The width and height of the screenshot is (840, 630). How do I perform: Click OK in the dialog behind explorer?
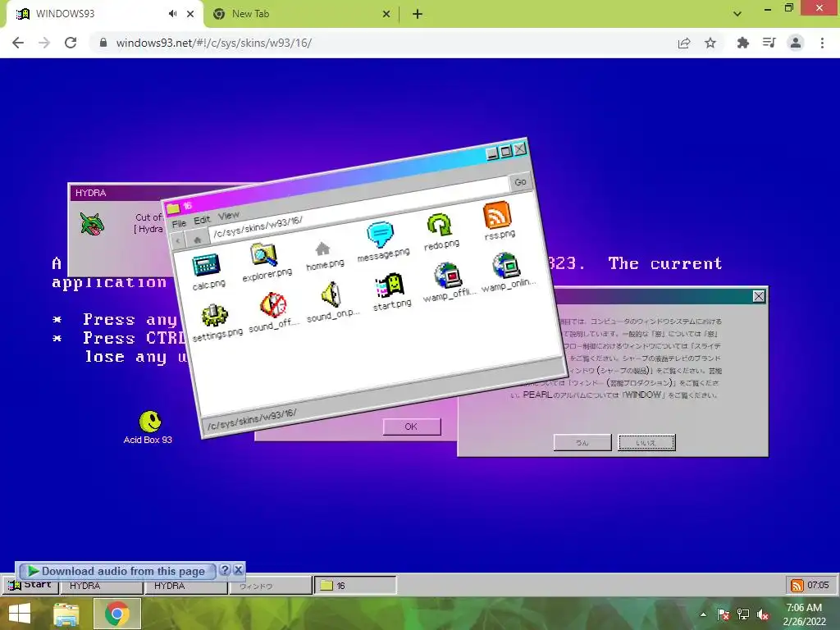[411, 427]
